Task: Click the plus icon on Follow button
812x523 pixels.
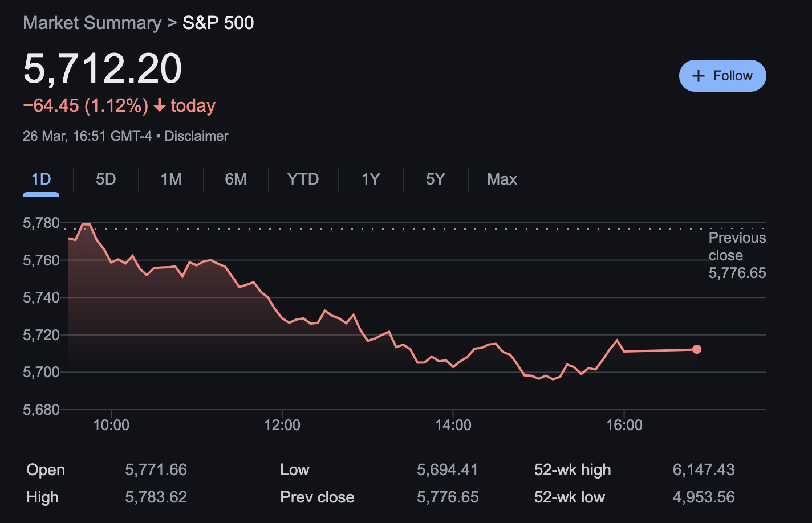Action: click(698, 75)
